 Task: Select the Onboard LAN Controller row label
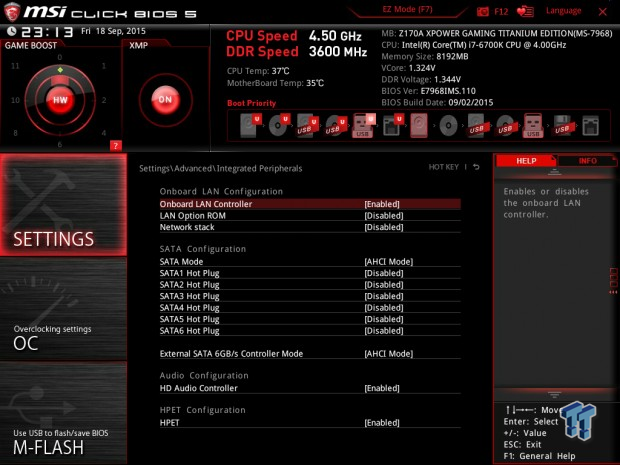206,204
